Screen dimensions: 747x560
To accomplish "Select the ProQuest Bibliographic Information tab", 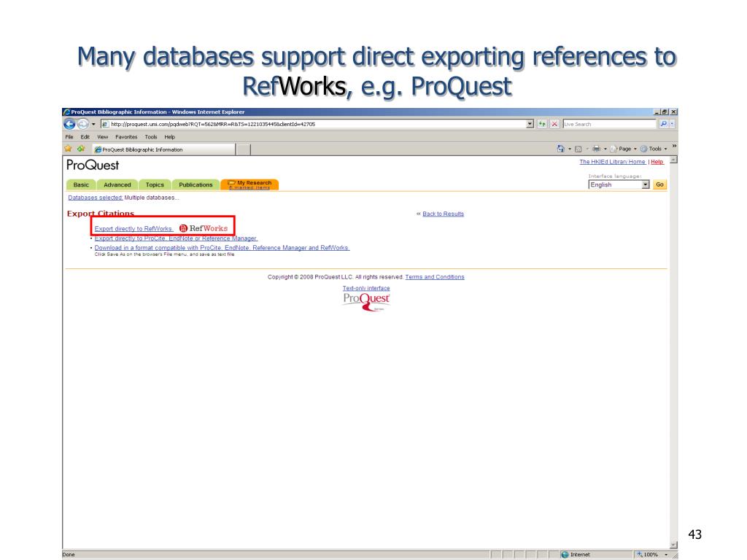I will point(163,149).
